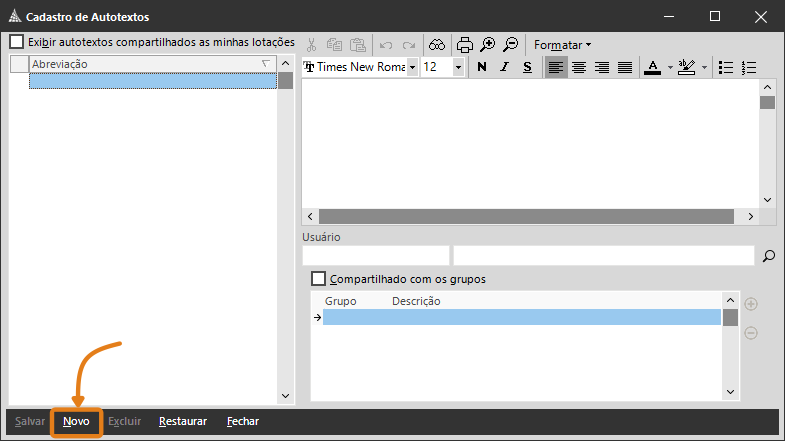Open the font size 12 dropdown
785x441 pixels.
coord(458,67)
